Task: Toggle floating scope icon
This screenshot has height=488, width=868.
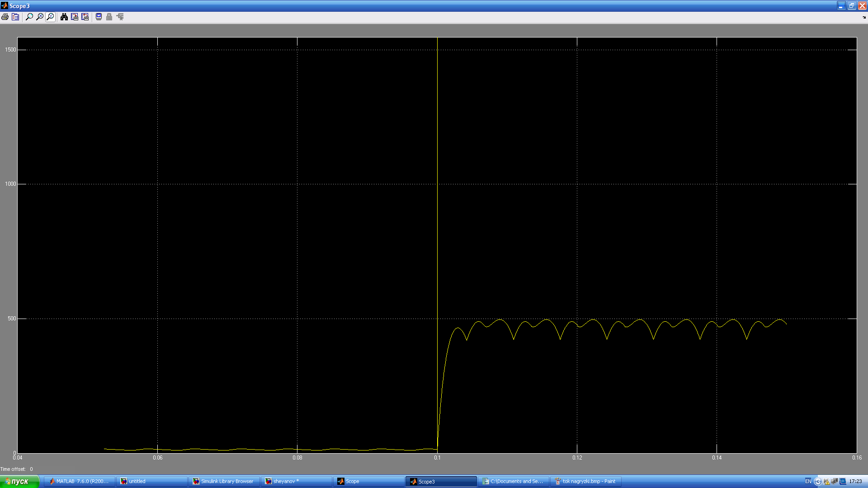Action: tap(99, 17)
